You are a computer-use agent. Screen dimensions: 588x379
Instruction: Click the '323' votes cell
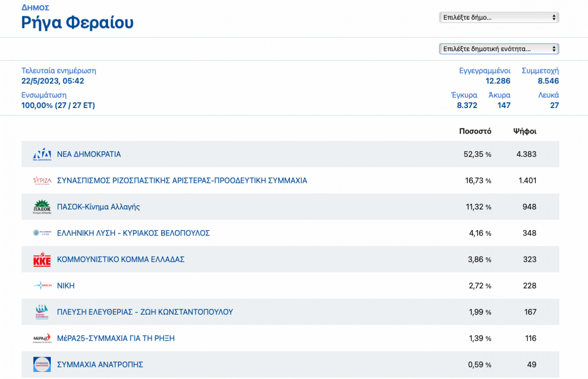coord(530,260)
